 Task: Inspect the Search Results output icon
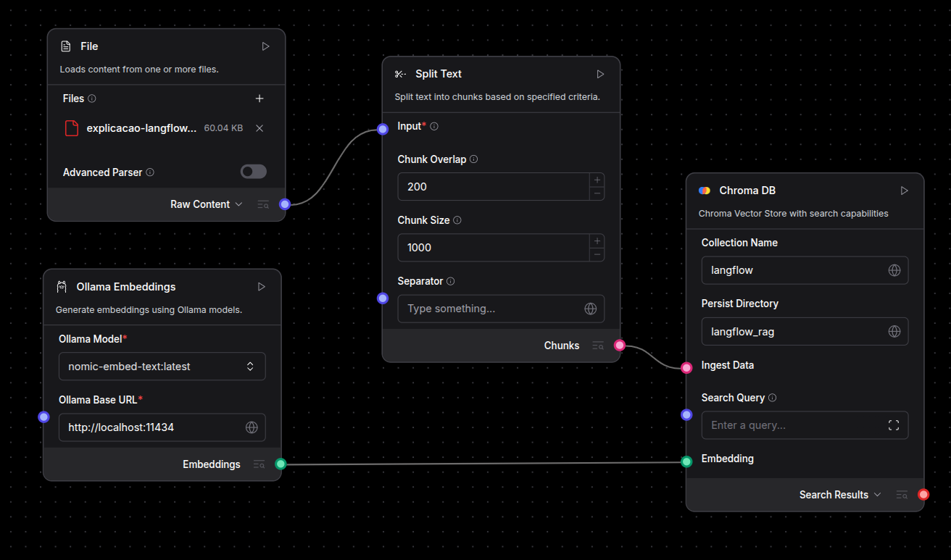click(x=902, y=495)
